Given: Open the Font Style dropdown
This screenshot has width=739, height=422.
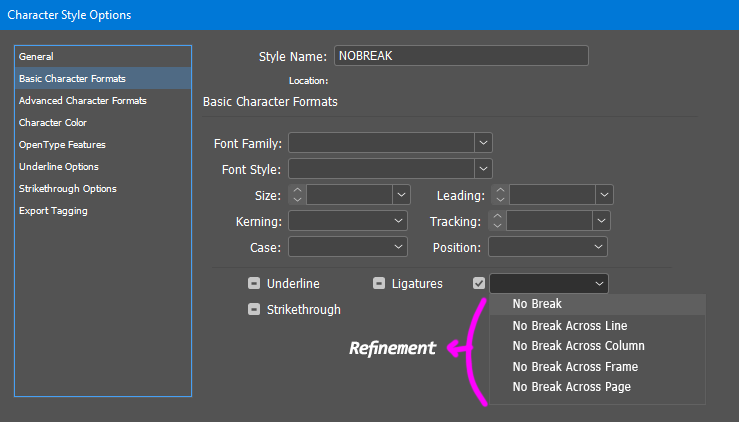Looking at the screenshot, I should [x=483, y=169].
